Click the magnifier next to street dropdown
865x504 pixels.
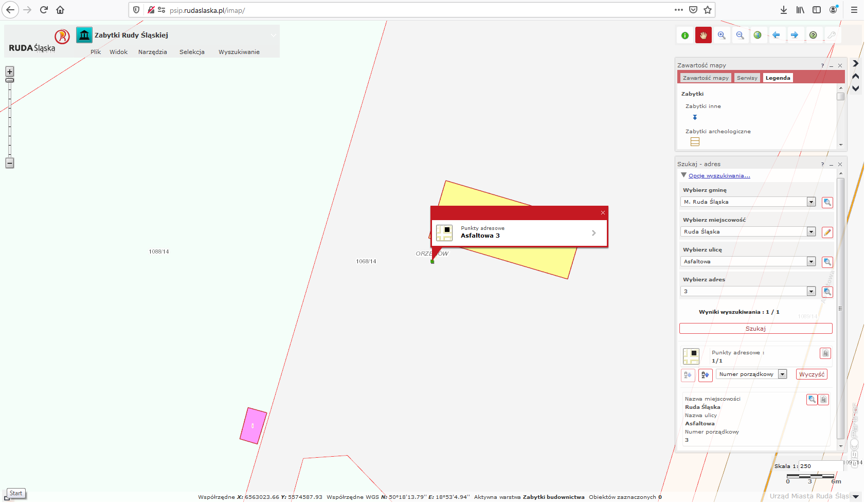827,262
